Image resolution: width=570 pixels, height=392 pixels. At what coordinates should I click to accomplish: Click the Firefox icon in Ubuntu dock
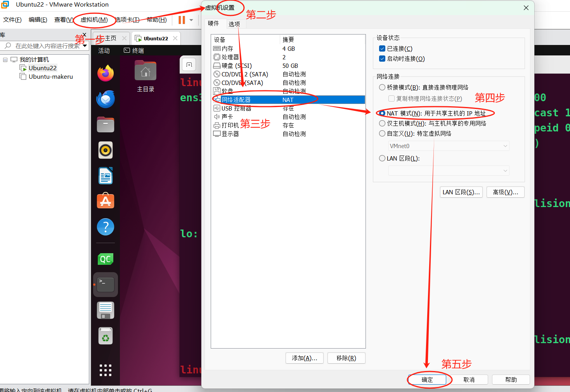[x=106, y=73]
